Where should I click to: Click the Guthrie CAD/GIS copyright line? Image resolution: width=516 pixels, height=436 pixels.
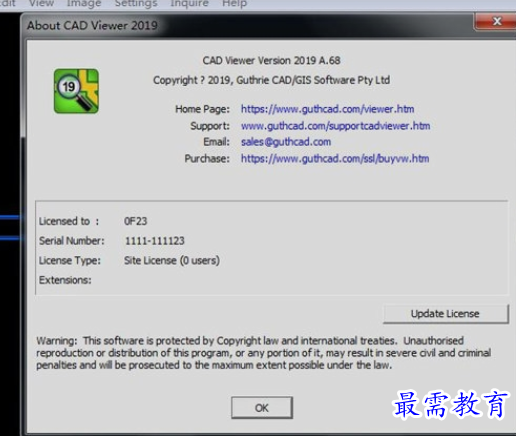click(x=271, y=80)
